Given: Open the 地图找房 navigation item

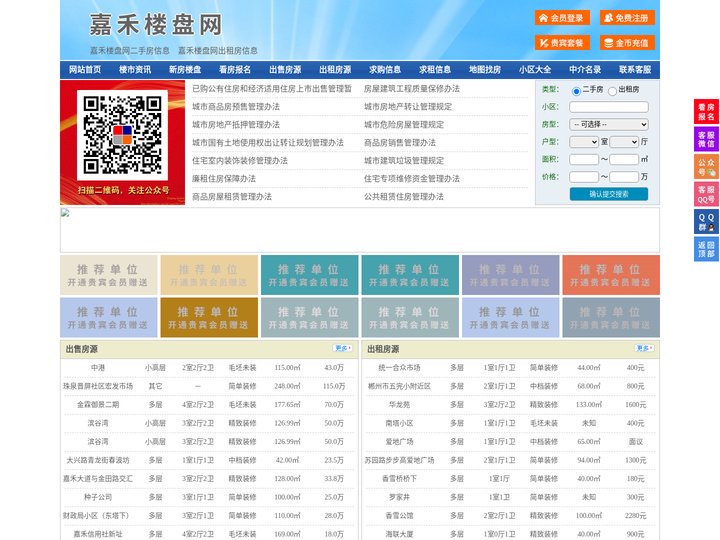Looking at the screenshot, I should [485, 70].
